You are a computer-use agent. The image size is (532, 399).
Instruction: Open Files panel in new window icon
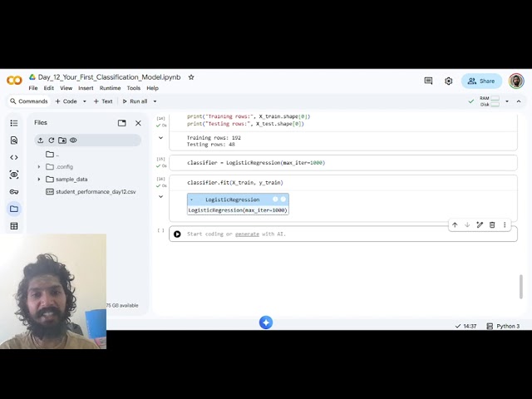pyautogui.click(x=122, y=123)
